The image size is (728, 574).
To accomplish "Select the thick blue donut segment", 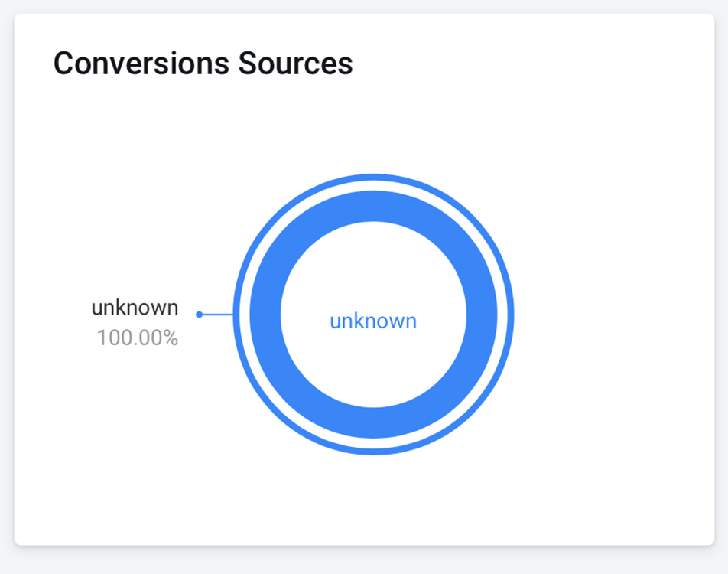I will 374,207.
